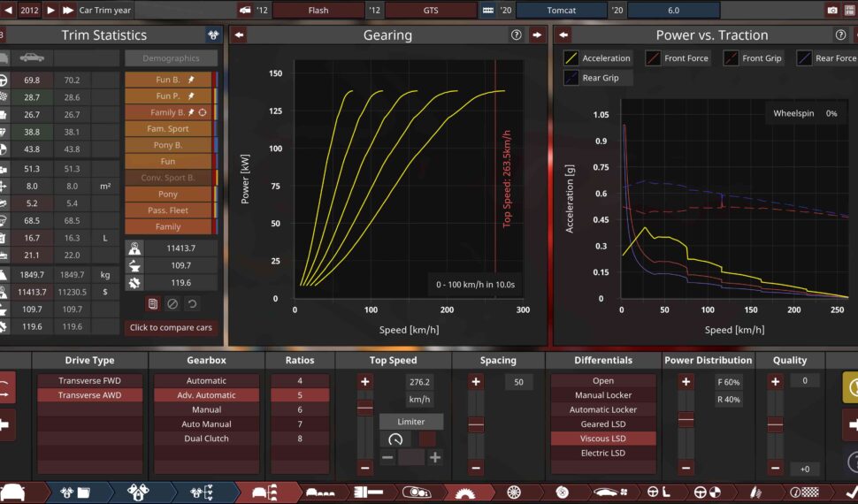Image resolution: width=858 pixels, height=504 pixels.
Task: Click the Spacing slider handle
Action: [x=476, y=425]
